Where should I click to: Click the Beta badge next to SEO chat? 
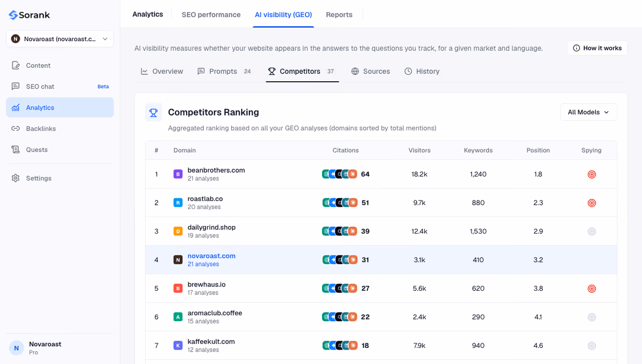103,87
